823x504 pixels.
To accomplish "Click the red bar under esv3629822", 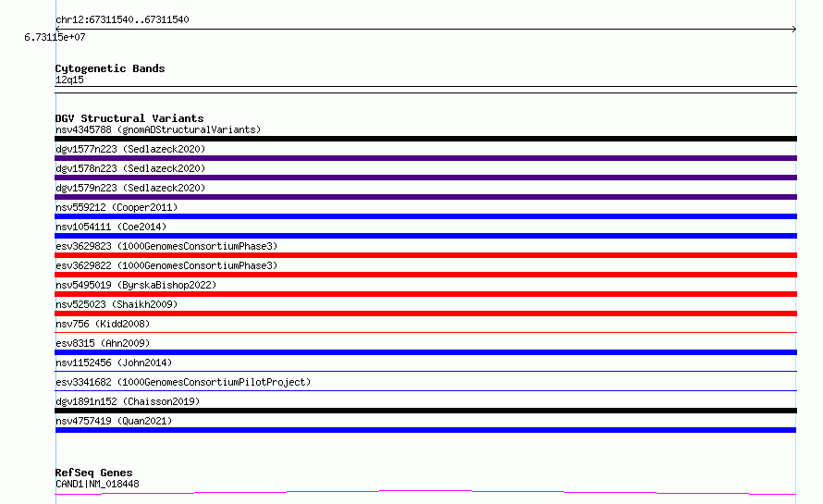I will click(x=425, y=275).
